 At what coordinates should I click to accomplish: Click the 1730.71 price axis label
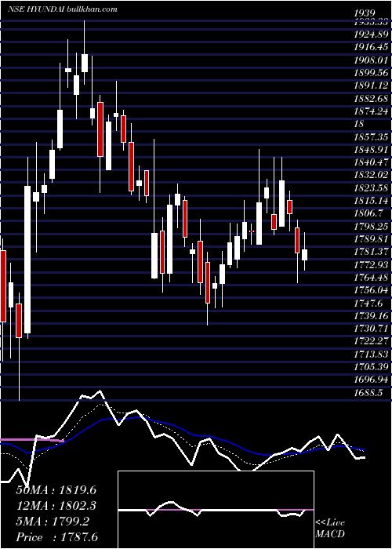(x=372, y=329)
